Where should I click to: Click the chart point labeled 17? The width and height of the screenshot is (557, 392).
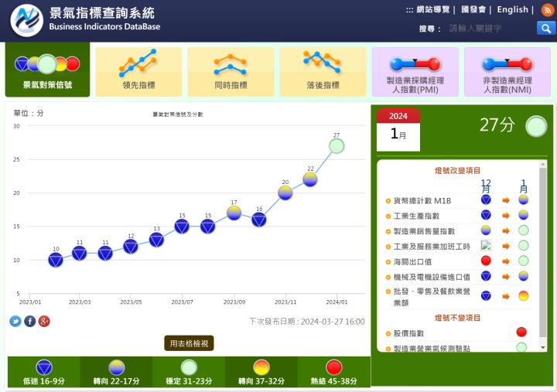click(234, 213)
